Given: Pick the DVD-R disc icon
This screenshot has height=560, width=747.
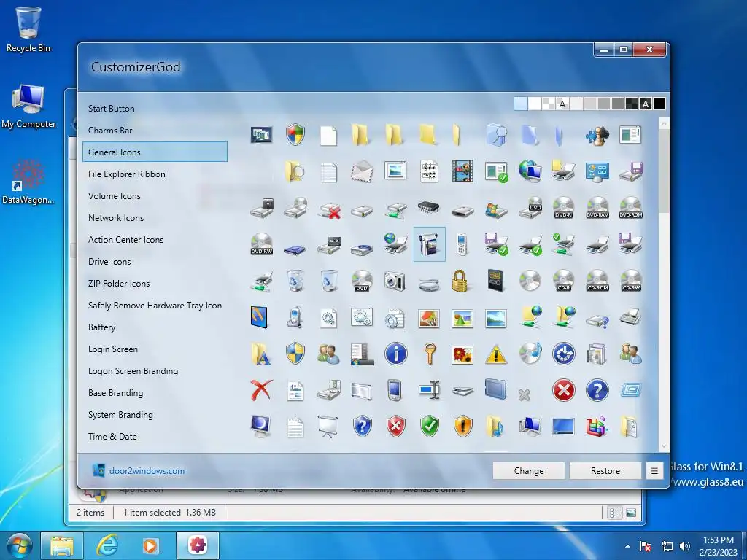Looking at the screenshot, I should pyautogui.click(x=563, y=208).
